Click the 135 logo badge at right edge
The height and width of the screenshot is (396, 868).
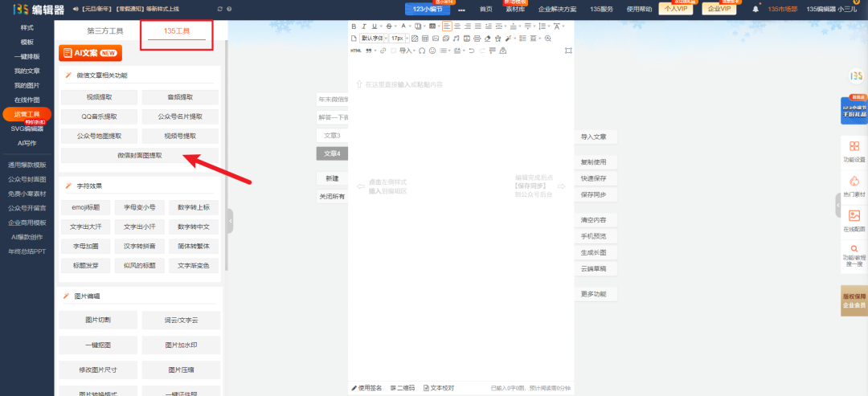click(x=857, y=76)
